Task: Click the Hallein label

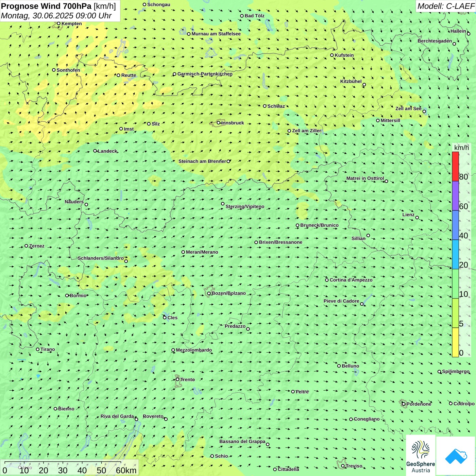Action: coord(458,31)
